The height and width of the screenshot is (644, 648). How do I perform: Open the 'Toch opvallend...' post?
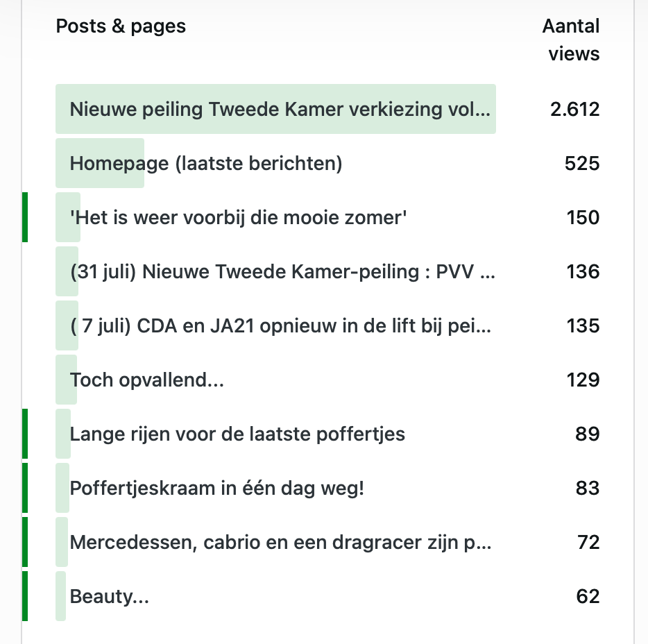pos(147,380)
